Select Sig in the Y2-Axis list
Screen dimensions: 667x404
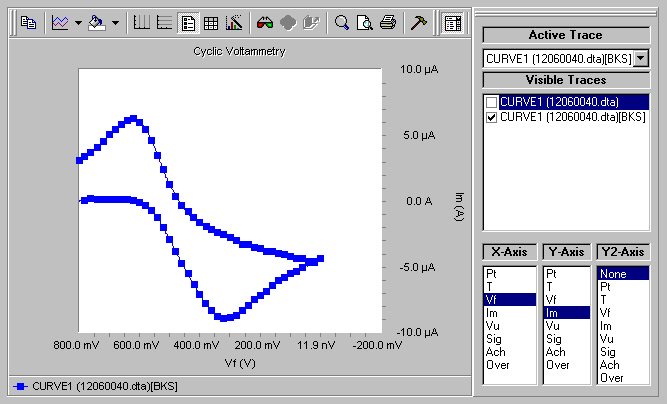click(623, 352)
